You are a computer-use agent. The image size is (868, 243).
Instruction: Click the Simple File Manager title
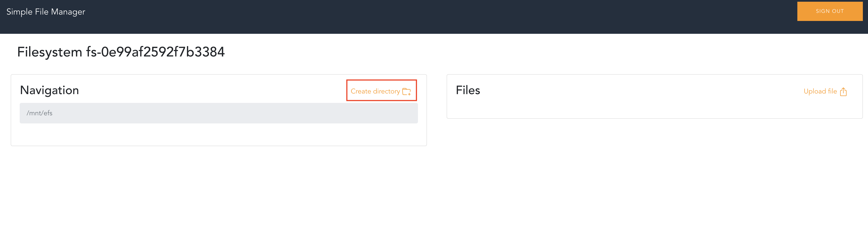46,11
